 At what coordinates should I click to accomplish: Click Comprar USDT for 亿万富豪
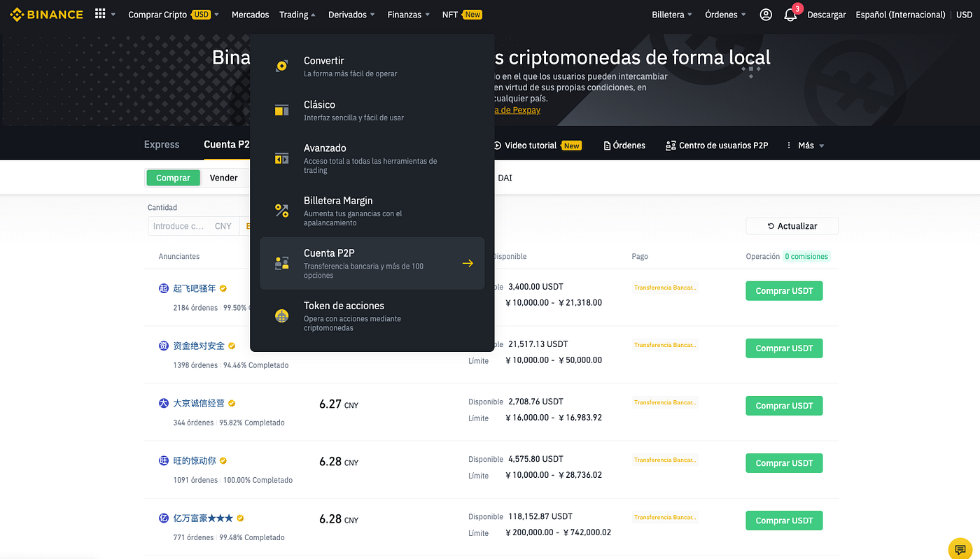point(784,521)
